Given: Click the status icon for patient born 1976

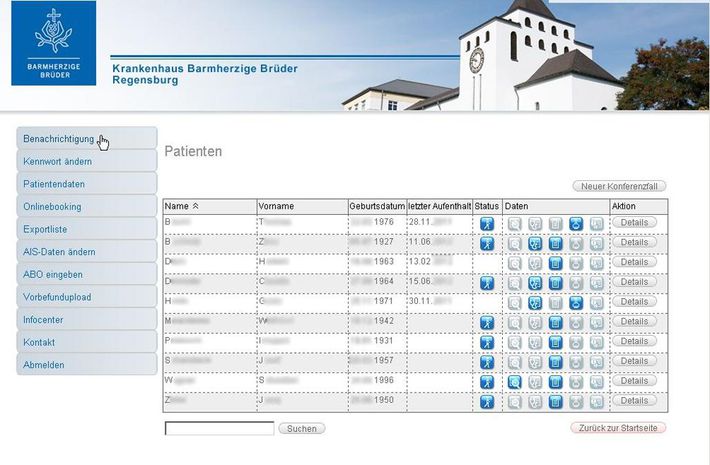Looking at the screenshot, I should coord(487,223).
